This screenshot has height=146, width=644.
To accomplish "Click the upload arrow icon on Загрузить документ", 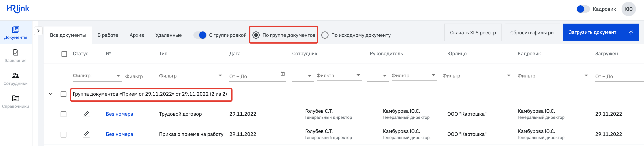I will pyautogui.click(x=631, y=32).
